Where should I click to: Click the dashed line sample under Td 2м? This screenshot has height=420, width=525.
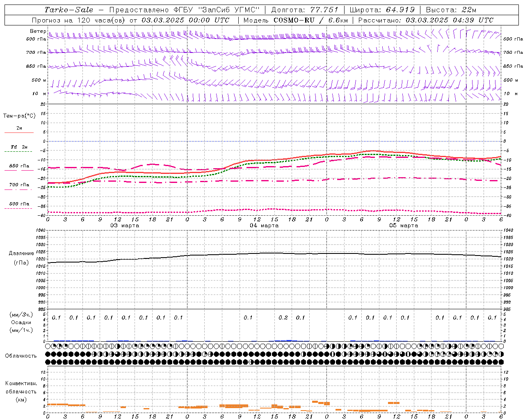coord(18,152)
